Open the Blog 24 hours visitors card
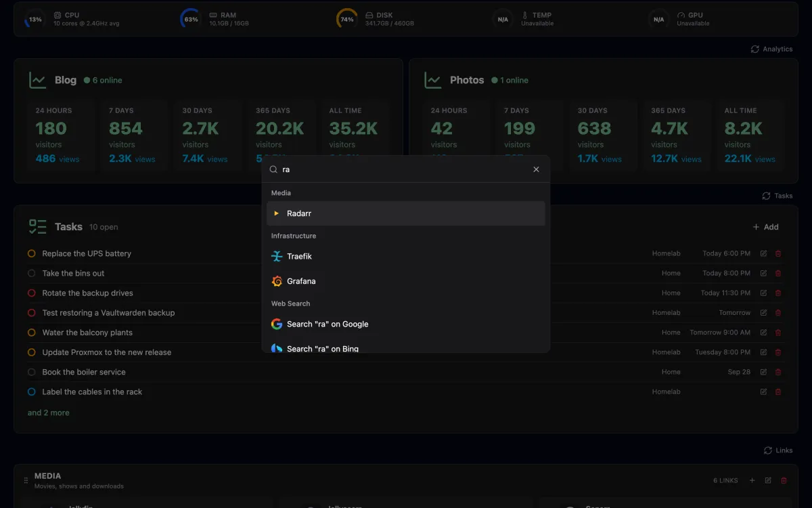The width and height of the screenshot is (812, 508). pos(62,135)
